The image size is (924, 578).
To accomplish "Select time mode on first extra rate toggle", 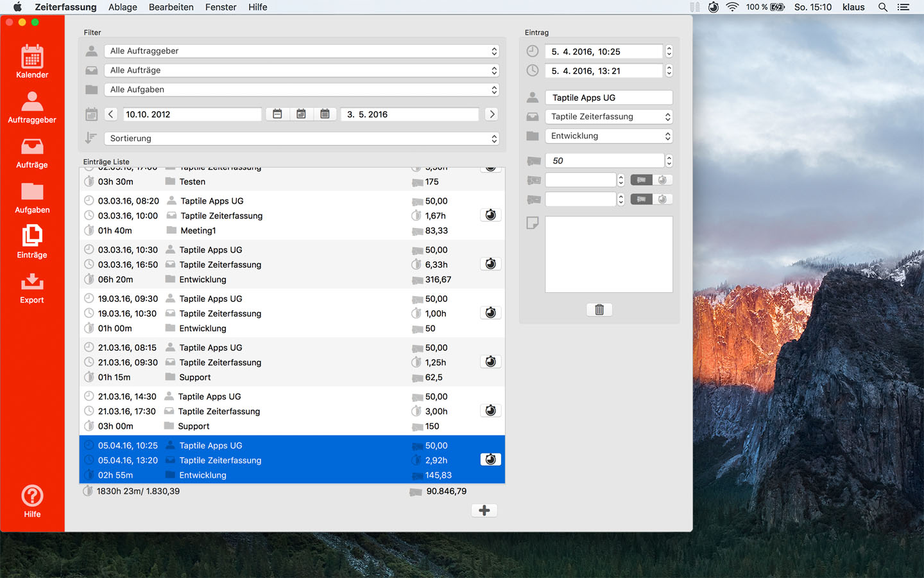I will point(662,180).
